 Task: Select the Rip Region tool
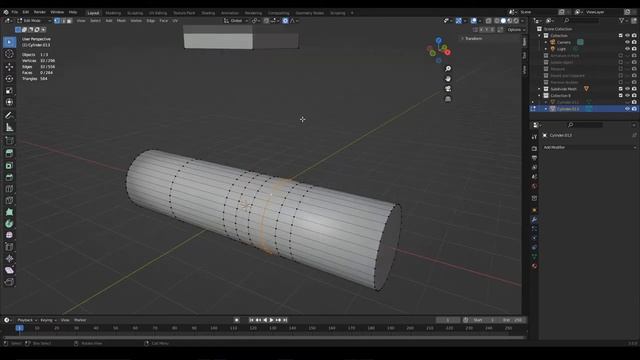9,282
